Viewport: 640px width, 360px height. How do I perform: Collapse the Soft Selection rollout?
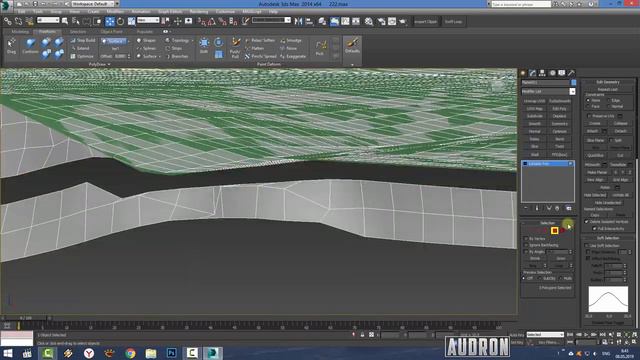(x=608, y=238)
